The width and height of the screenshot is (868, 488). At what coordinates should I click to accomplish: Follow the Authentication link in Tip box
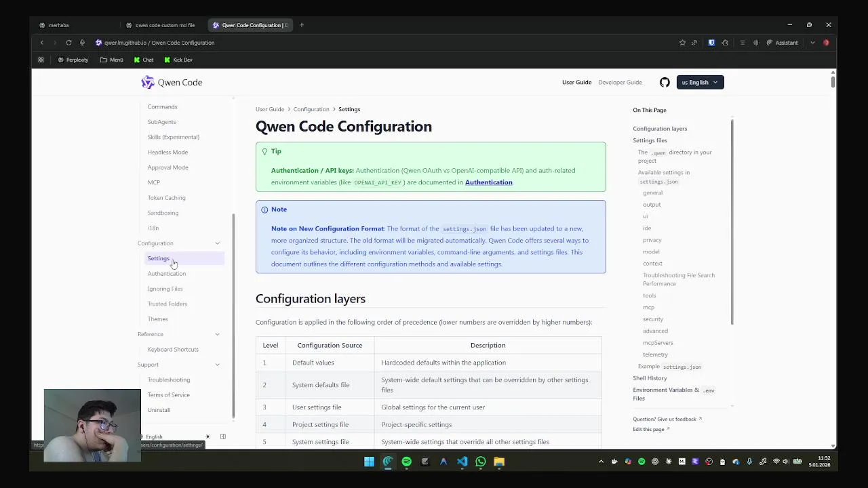(488, 182)
